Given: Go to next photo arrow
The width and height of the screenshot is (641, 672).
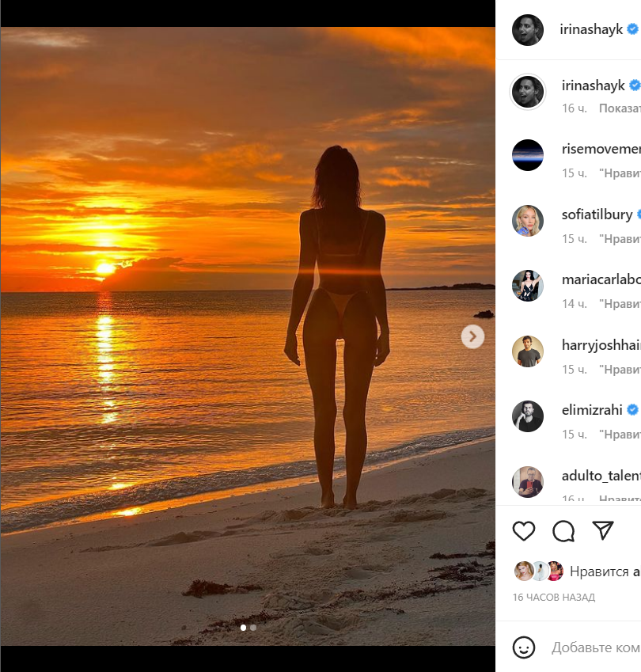Looking at the screenshot, I should pos(472,337).
